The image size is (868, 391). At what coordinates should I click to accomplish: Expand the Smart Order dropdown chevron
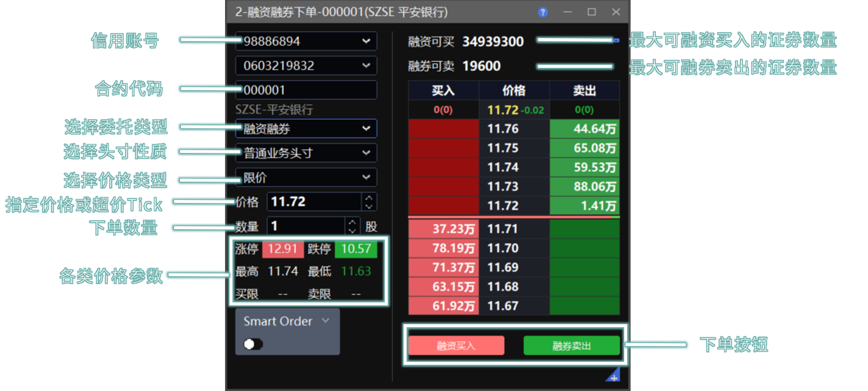pyautogui.click(x=325, y=321)
